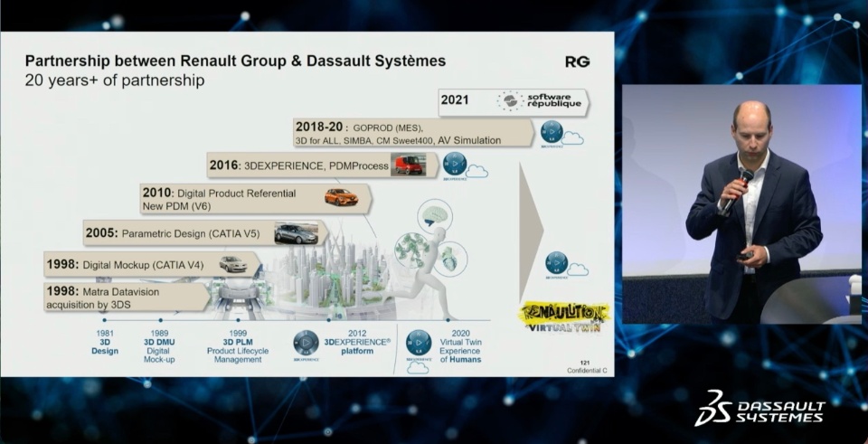Select the 3DEXPERIENCE compass beside 2016 banner
The height and width of the screenshot is (444, 868).
455,164
